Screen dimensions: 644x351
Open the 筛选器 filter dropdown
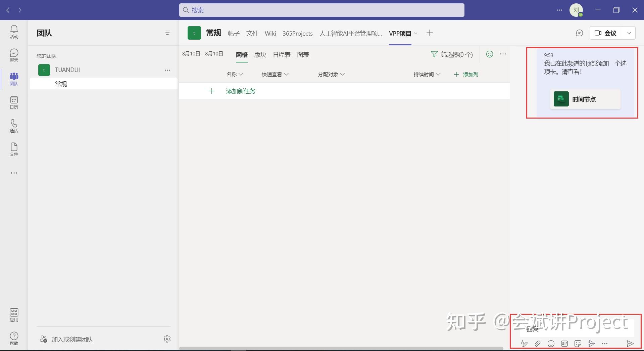click(x=452, y=54)
